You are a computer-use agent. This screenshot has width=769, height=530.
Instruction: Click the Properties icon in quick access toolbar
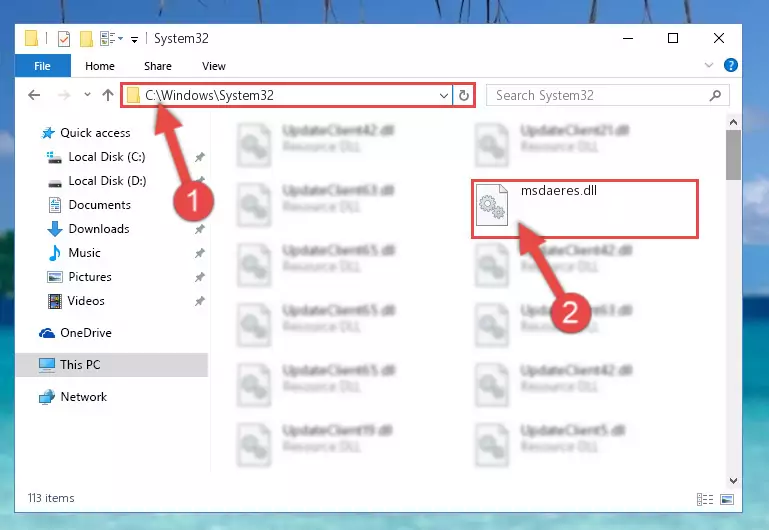64,38
